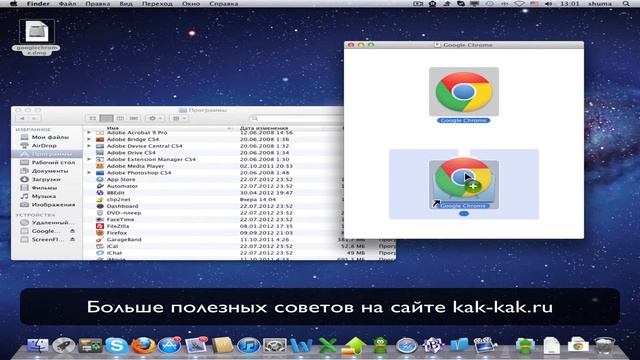This screenshot has height=360, width=640.
Task: Expand Adobe Device Central CS4 folder
Action: pyautogui.click(x=89, y=146)
